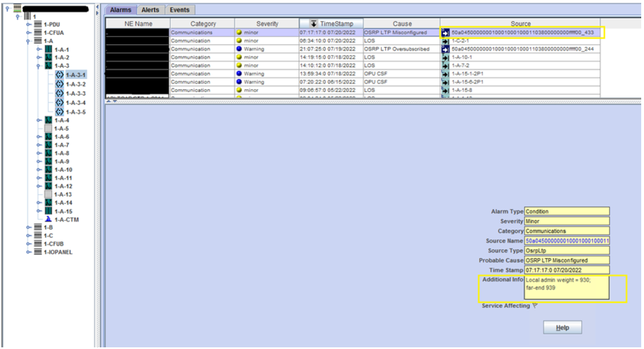Click the shelf icon of 1-CFUA
The width and height of the screenshot is (644, 349).
pos(38,33)
